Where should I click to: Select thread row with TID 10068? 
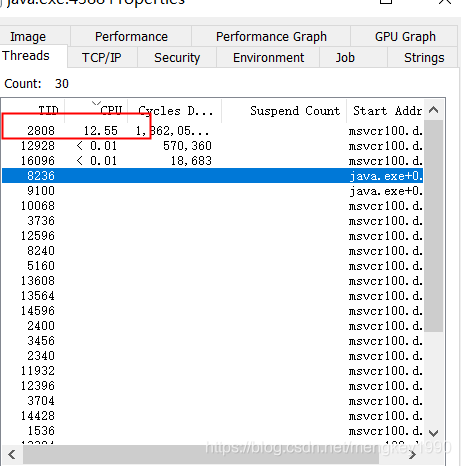[213, 206]
